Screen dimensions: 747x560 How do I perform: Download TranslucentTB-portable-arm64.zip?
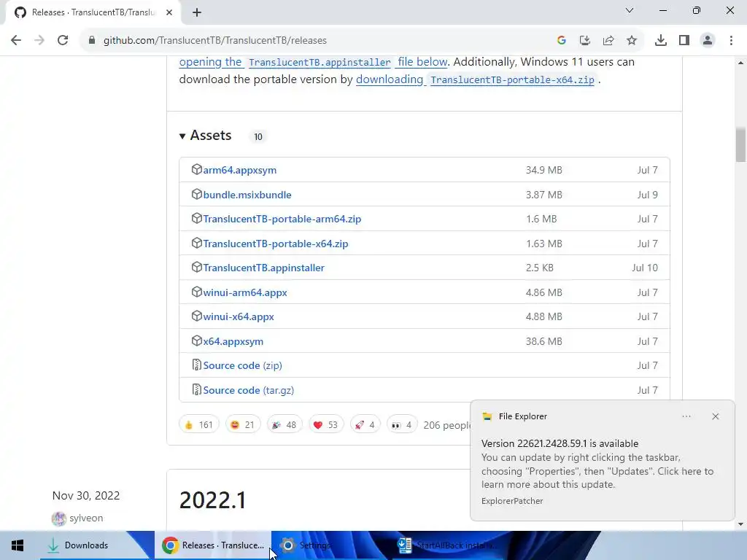(282, 219)
